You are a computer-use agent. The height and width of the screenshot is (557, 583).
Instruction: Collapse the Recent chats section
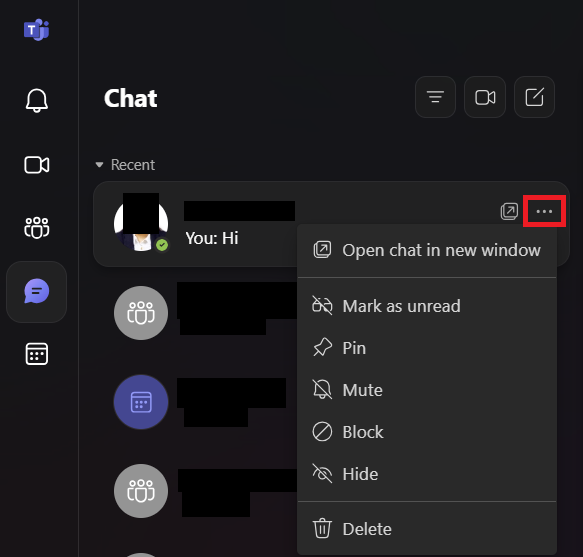point(99,165)
